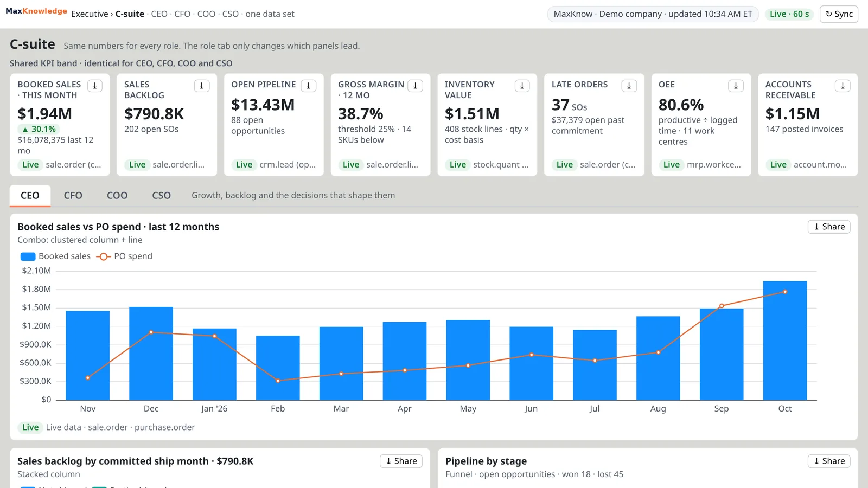
Task: Select the Nov PO spend data point
Action: (x=88, y=378)
